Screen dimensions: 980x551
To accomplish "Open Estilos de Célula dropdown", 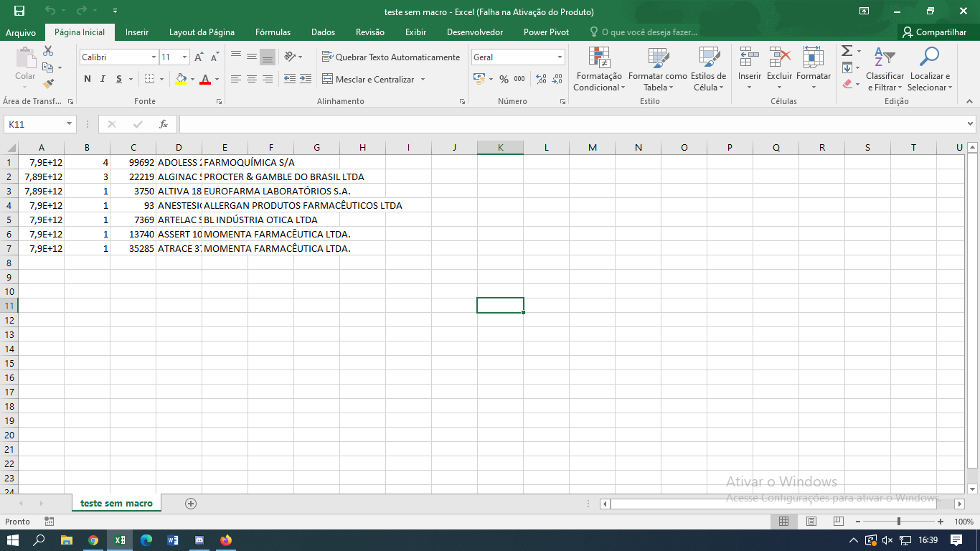I will click(x=708, y=69).
